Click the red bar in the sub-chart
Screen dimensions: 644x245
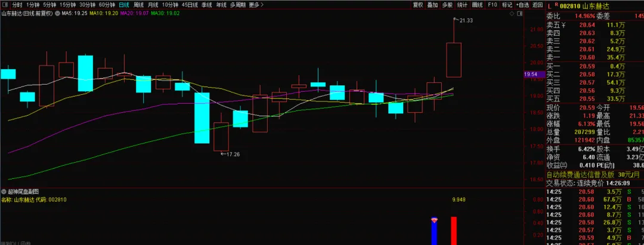pos(454,231)
